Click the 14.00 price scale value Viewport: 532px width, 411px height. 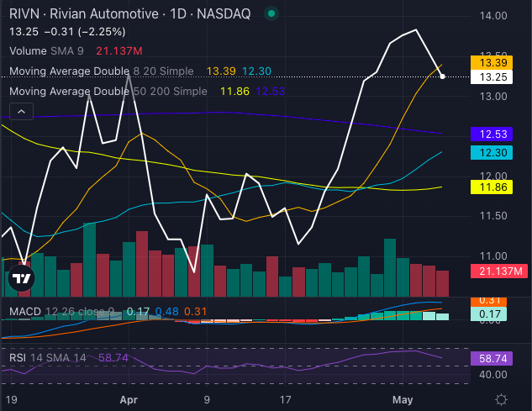pyautogui.click(x=493, y=16)
